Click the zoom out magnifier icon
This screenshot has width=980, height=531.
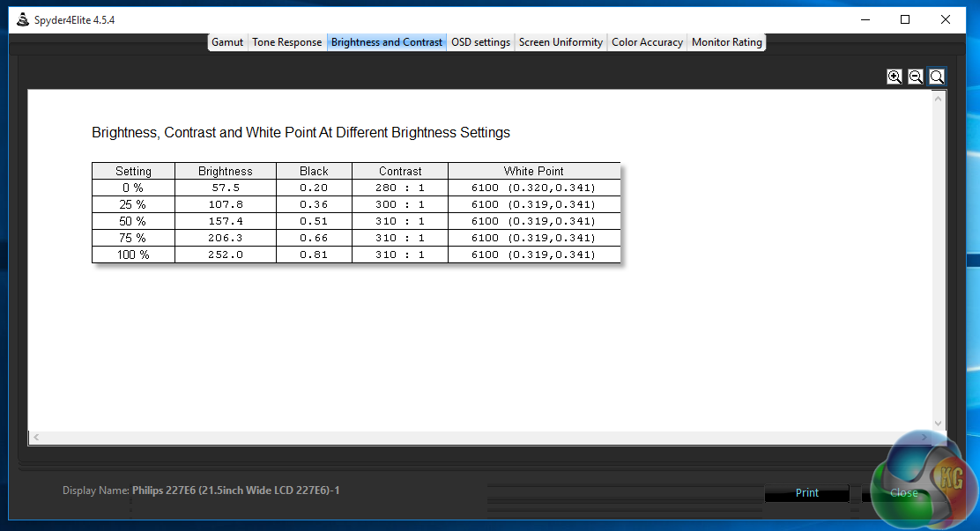coord(916,77)
